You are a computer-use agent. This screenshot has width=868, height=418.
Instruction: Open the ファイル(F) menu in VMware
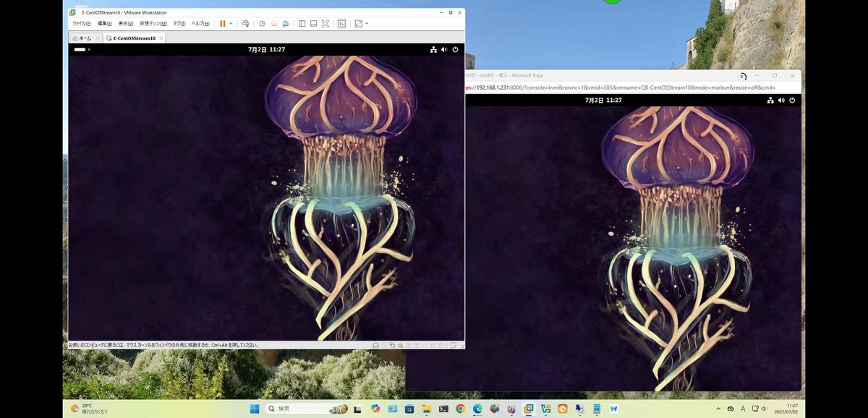pos(82,23)
